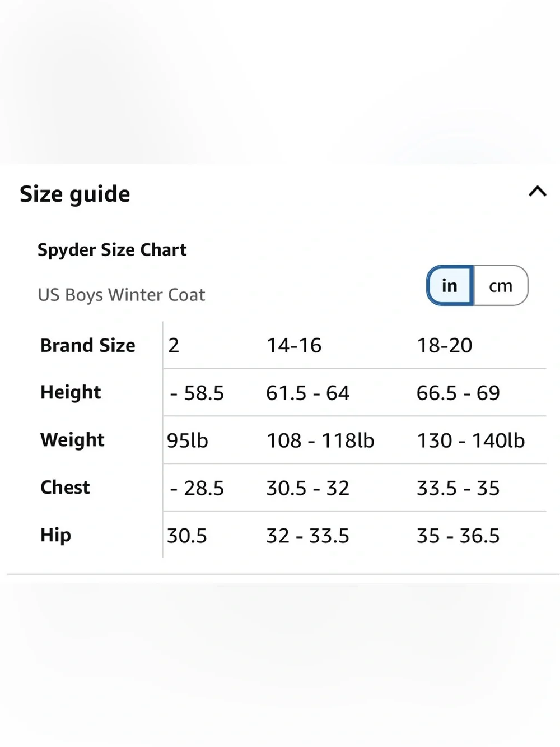Click weight value 95lb

click(188, 441)
